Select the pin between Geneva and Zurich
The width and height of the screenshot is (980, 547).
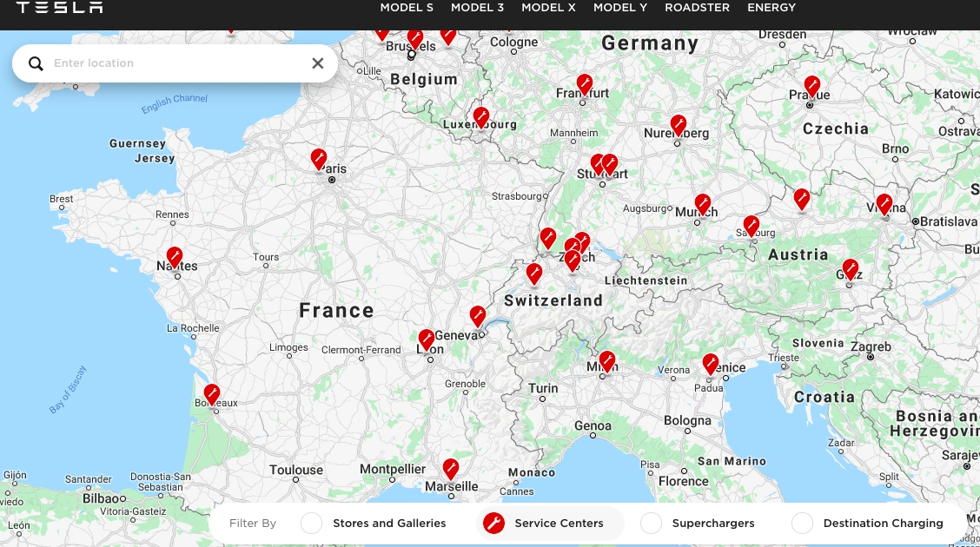[533, 274]
